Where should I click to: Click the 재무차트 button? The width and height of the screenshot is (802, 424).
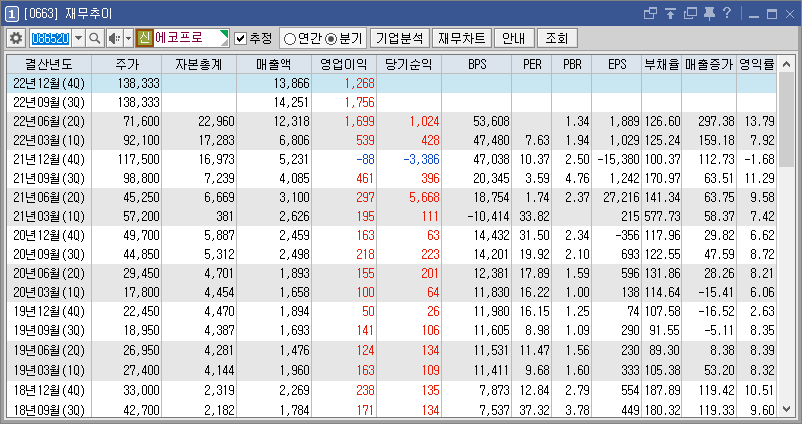point(462,38)
